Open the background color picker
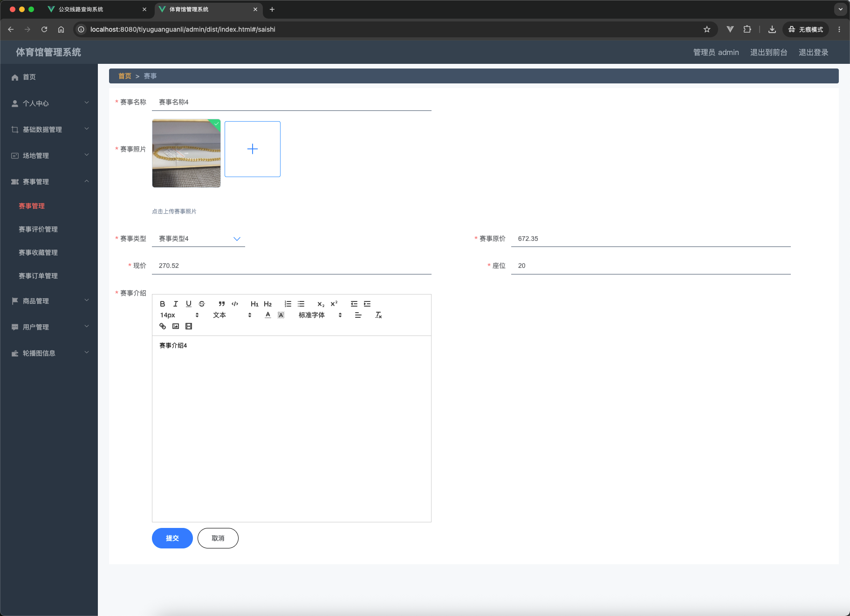The image size is (850, 616). (281, 315)
